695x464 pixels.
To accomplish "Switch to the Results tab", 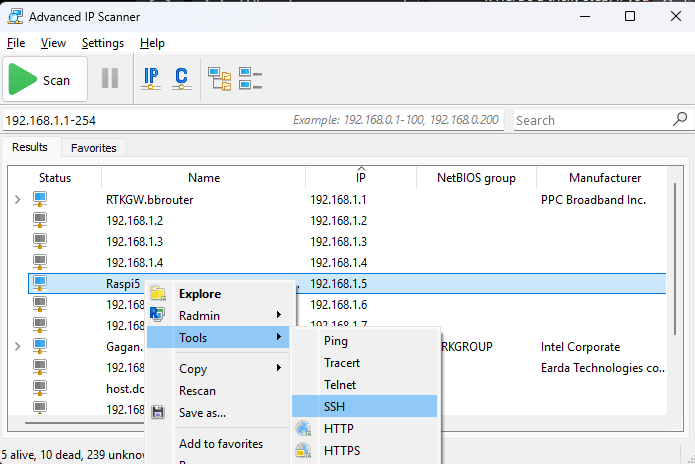I will pyautogui.click(x=30, y=147).
